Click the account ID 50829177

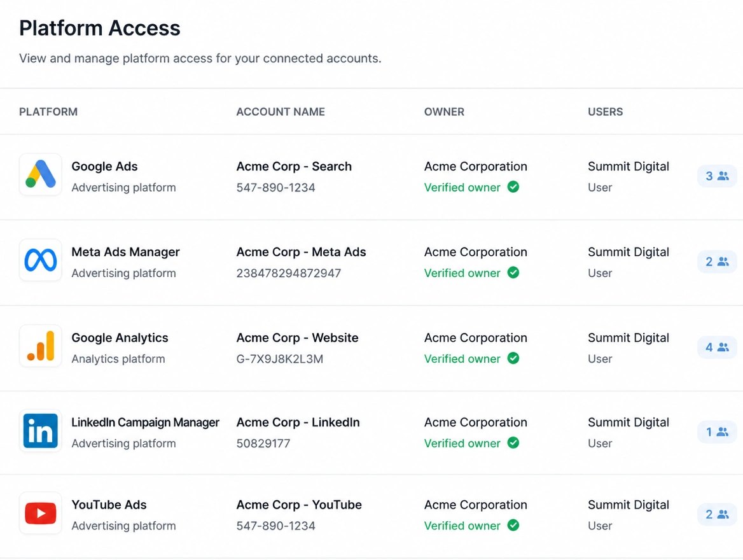263,444
